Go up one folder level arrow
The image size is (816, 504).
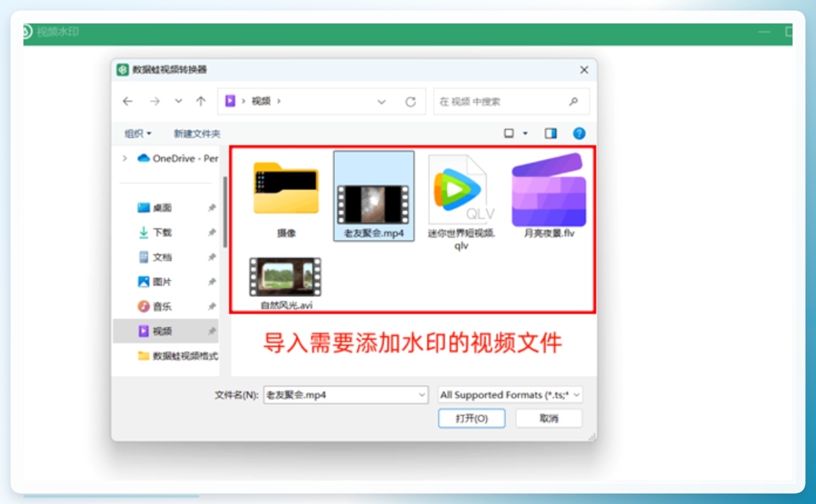click(x=201, y=102)
